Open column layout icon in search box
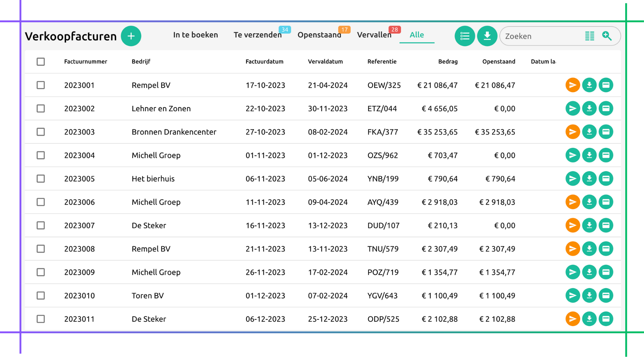 click(x=589, y=36)
